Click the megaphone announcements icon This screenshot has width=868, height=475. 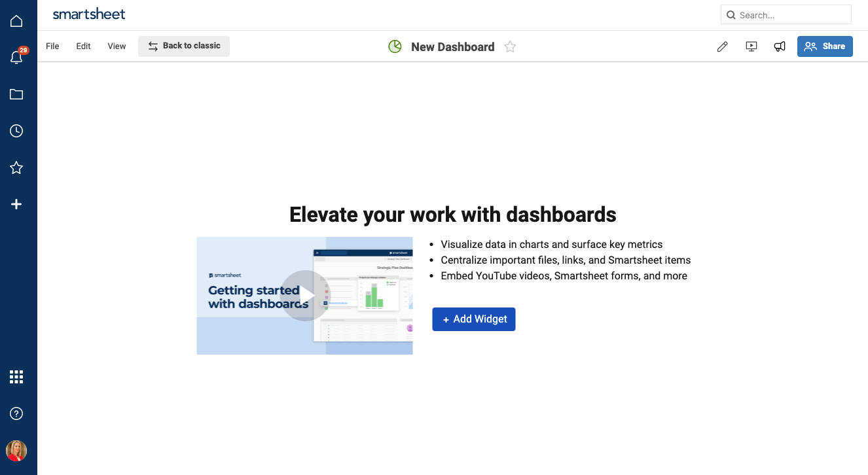click(780, 46)
